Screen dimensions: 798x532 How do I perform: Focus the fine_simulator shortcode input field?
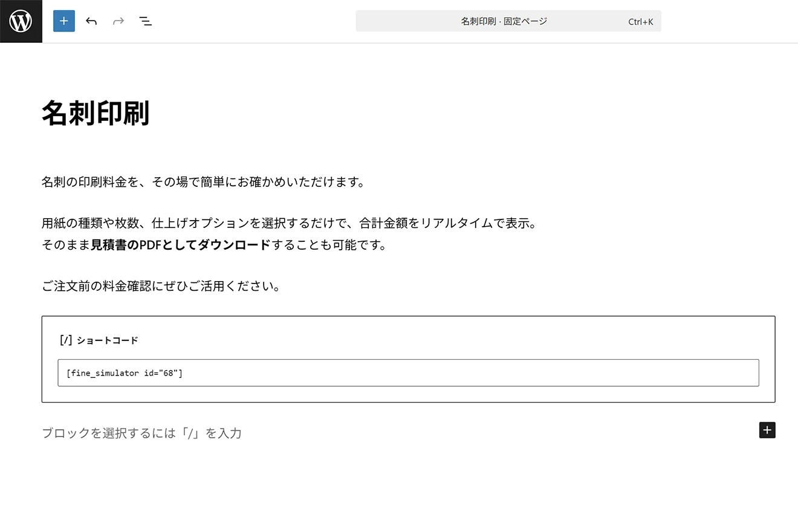pyautogui.click(x=408, y=373)
